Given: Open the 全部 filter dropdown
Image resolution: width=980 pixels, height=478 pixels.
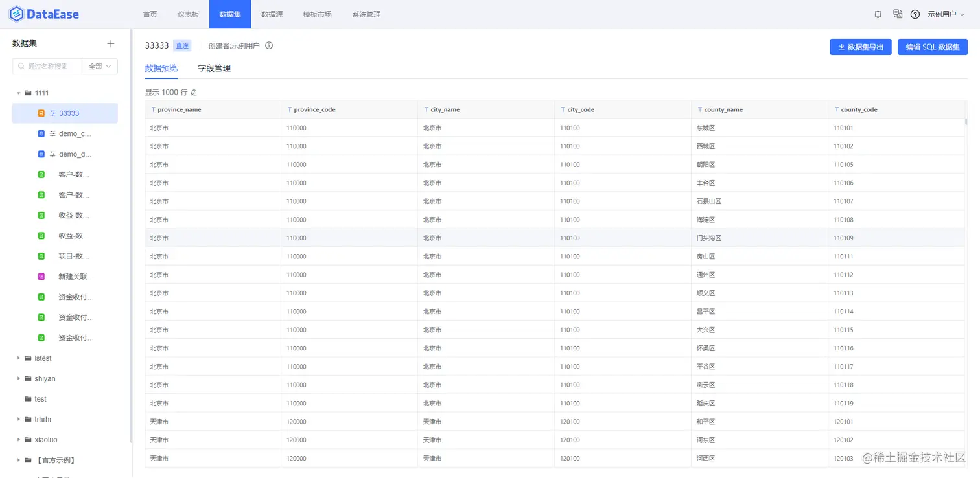Looking at the screenshot, I should tap(100, 66).
